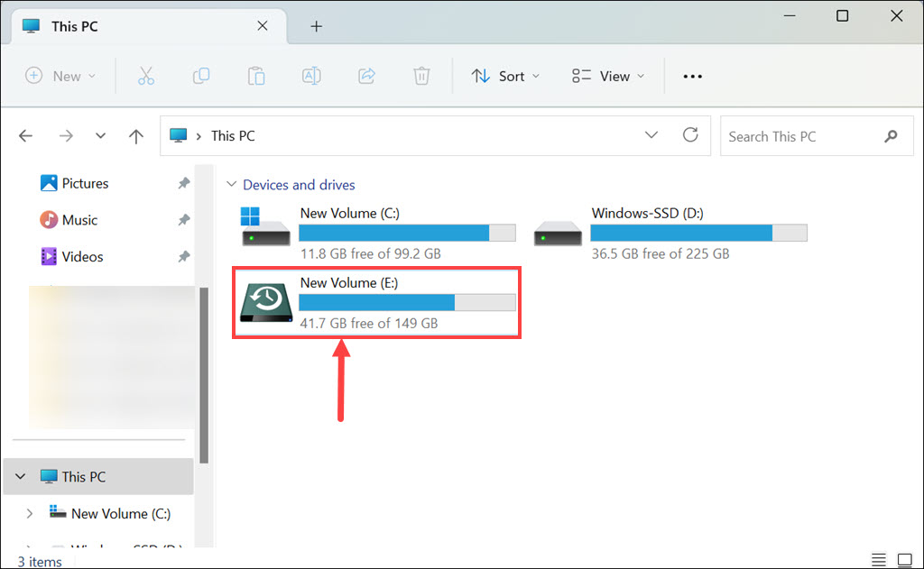Switch to details view layout icon
Screen dimensions: 924x569
click(880, 560)
